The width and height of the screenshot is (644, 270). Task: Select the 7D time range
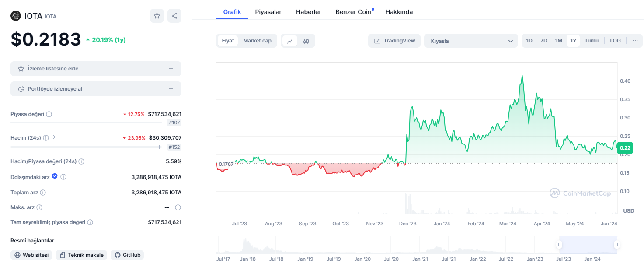[543, 41]
